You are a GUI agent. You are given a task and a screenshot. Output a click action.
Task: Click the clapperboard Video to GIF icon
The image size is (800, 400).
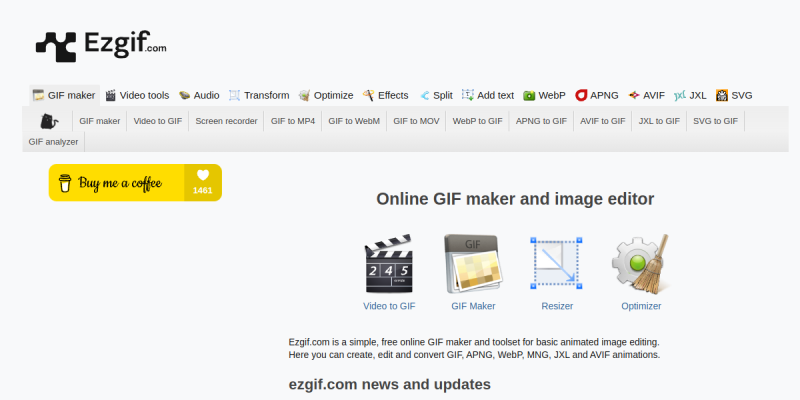[389, 264]
